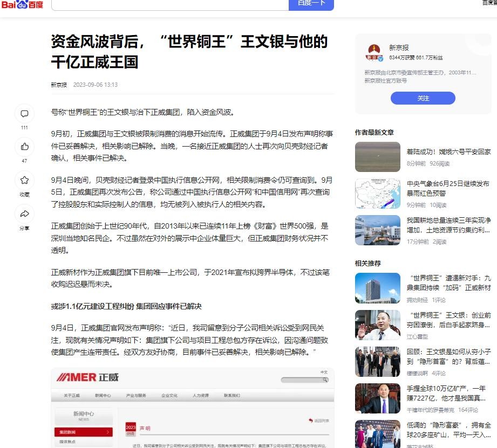
Task: Click thumbnail for 我国耕地总量 article
Action: tap(377, 230)
